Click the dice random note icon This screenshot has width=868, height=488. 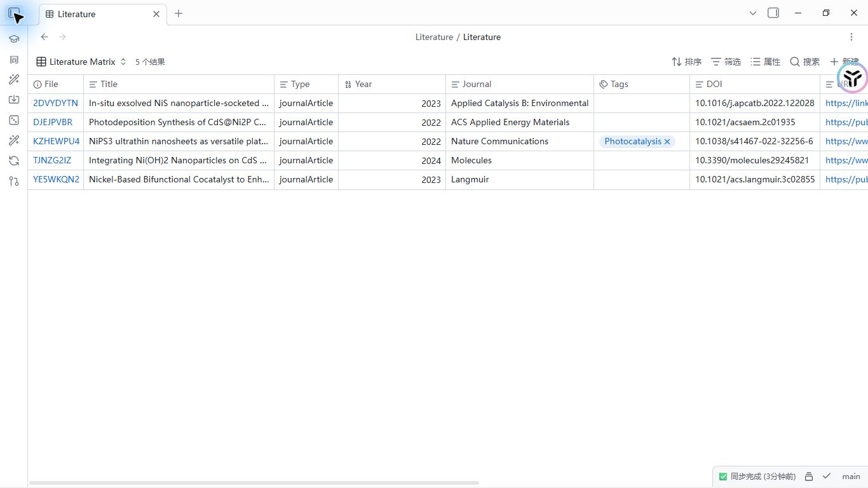click(x=14, y=120)
